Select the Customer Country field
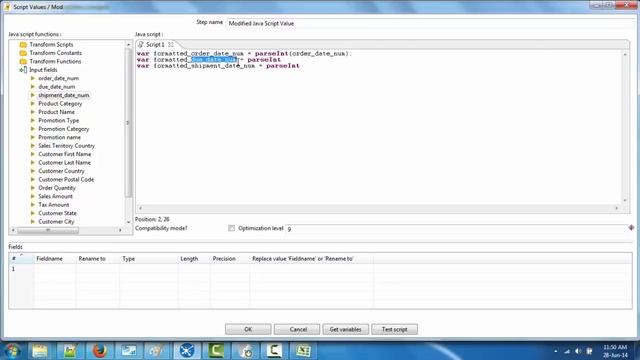This screenshot has width=640, height=360. coord(61,171)
